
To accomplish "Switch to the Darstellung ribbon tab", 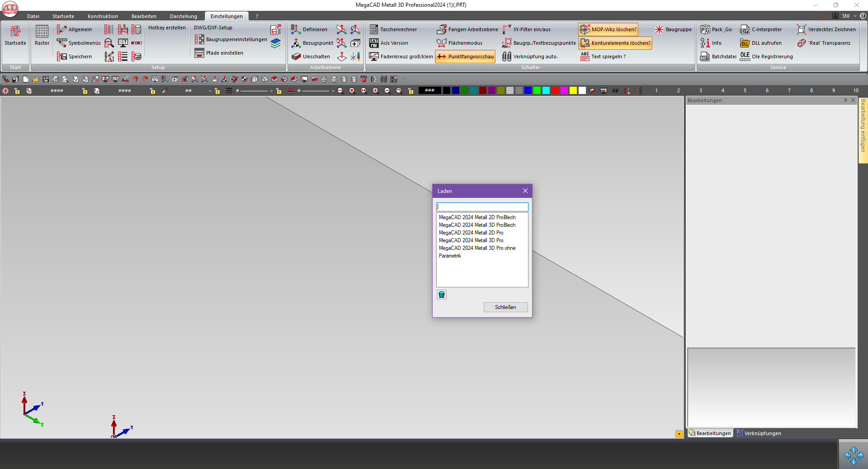I will [x=183, y=16].
